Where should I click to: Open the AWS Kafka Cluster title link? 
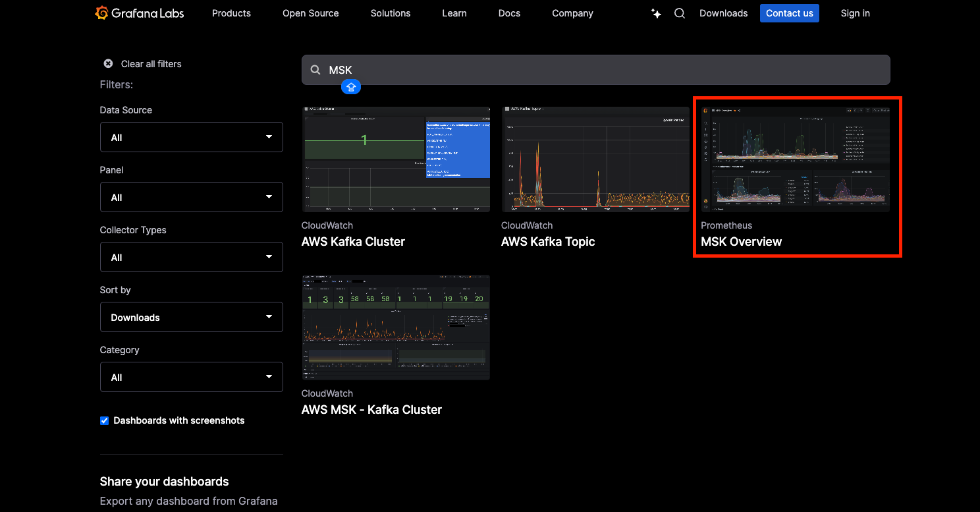(353, 242)
